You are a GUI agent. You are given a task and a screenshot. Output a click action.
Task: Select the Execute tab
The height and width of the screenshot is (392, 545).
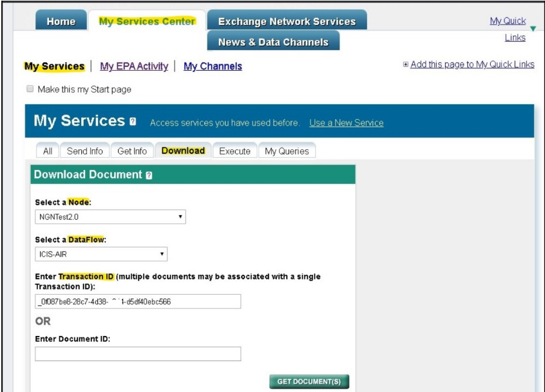pyautogui.click(x=234, y=151)
